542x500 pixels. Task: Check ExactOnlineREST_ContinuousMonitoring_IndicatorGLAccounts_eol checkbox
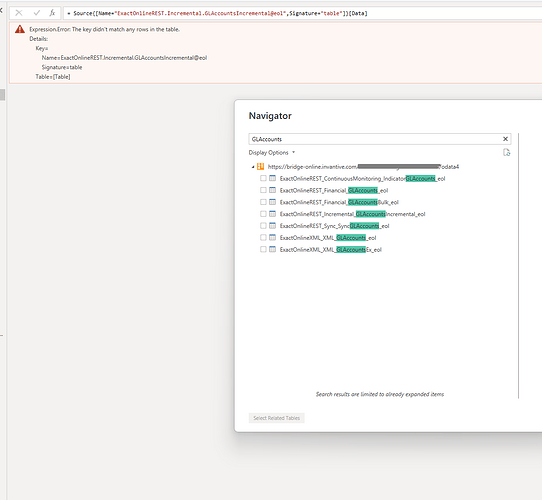(x=263, y=178)
